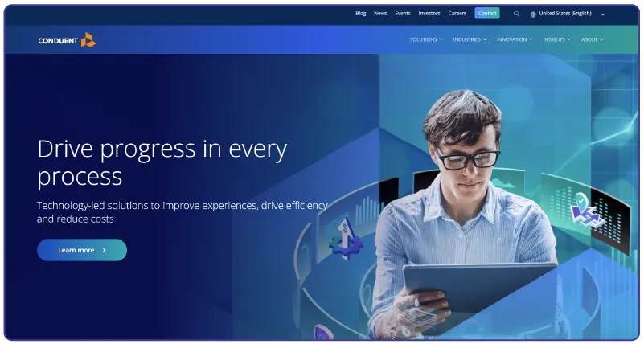Expand the Solutions navigation menu
Image resolution: width=644 pixels, height=344 pixels.
pos(425,39)
